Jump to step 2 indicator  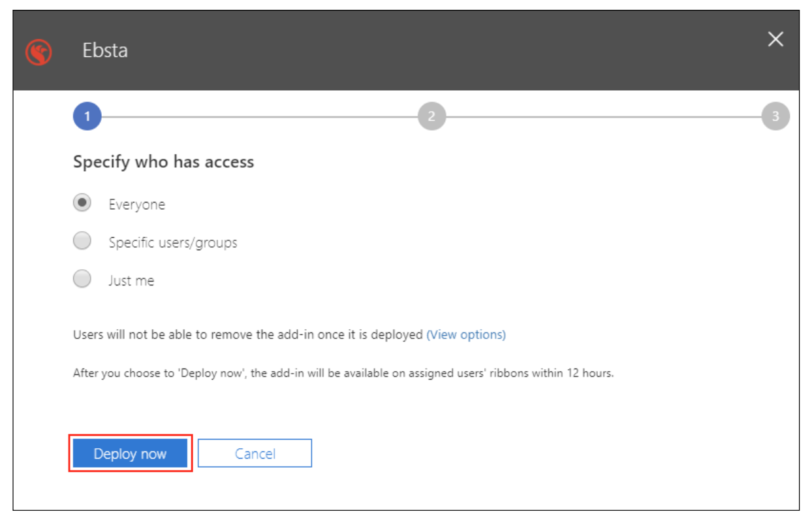click(431, 117)
